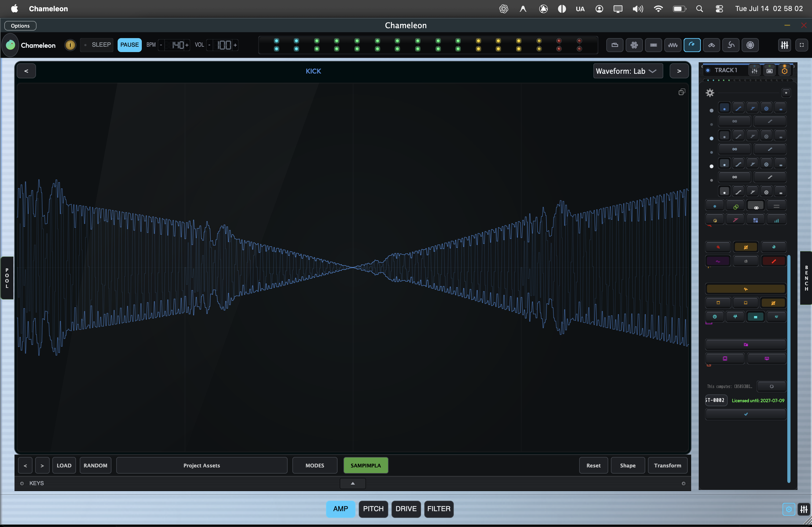This screenshot has height=527, width=812.
Task: Toggle the PAUSE button
Action: 130,45
